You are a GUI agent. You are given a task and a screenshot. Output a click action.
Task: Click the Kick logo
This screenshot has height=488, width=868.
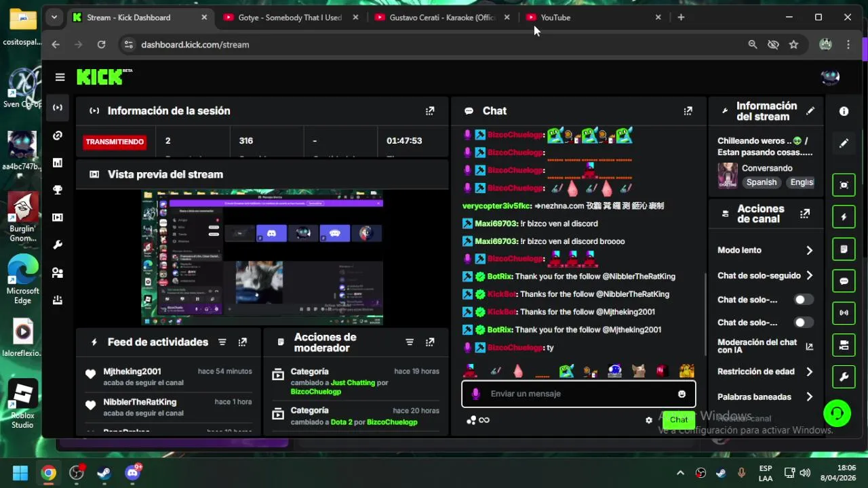tap(103, 77)
